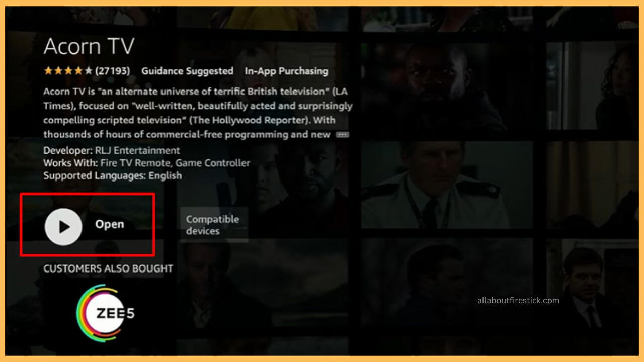View Compatible devices for Acorn TV
The width and height of the screenshot is (644, 362).
pos(213,225)
